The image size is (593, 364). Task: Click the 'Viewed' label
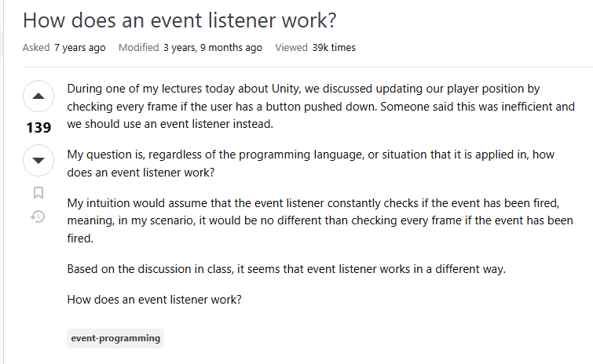coord(291,48)
